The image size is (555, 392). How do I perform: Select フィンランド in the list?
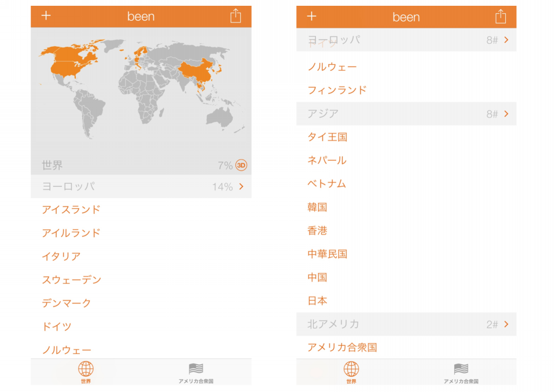click(337, 90)
